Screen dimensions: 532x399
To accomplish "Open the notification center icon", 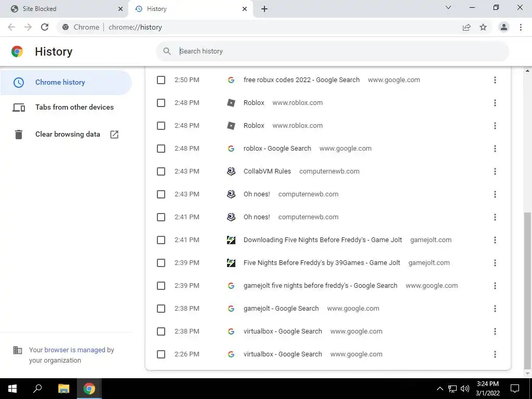I will (x=515, y=389).
